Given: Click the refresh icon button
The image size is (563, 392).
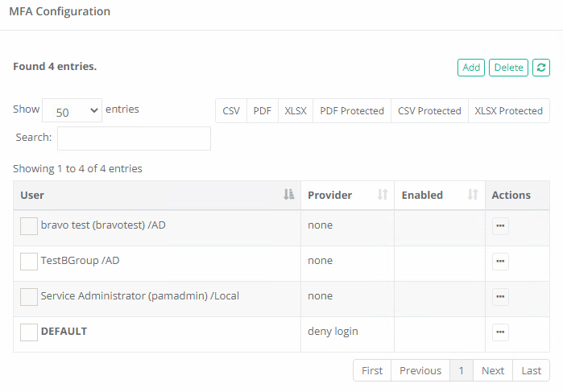Looking at the screenshot, I should point(541,68).
